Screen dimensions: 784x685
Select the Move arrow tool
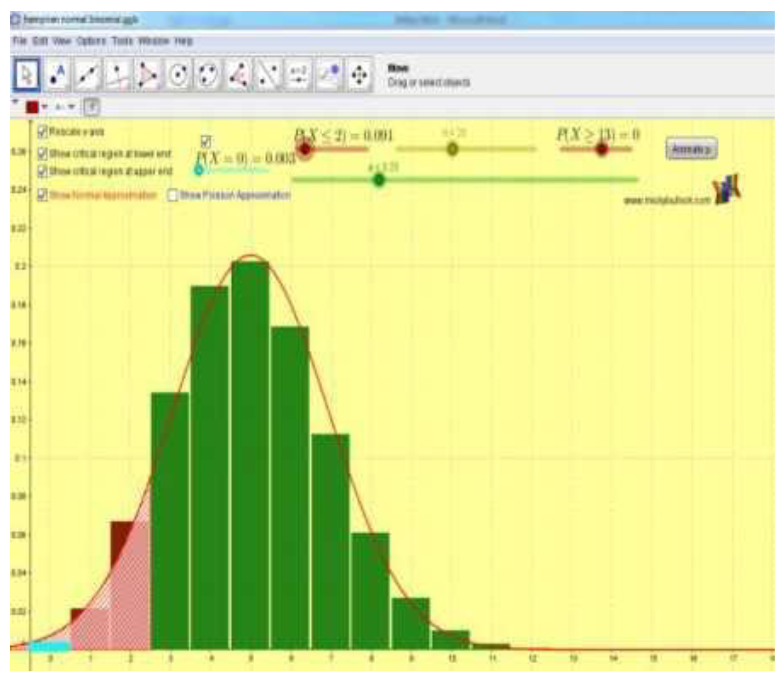tap(26, 76)
